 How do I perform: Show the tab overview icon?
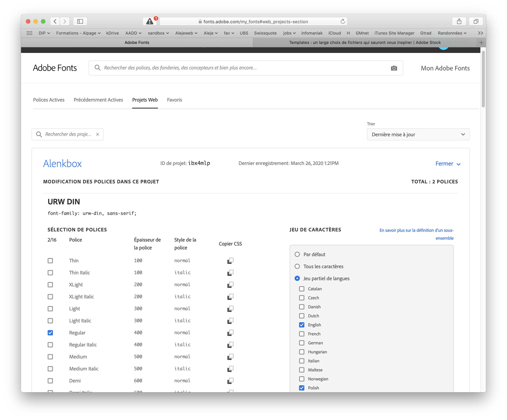[476, 22]
